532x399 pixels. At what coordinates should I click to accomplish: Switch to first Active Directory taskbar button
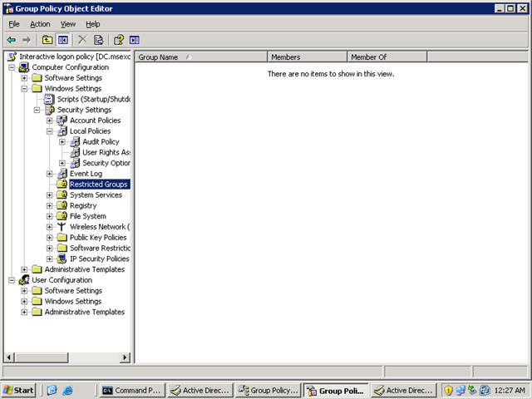(200, 391)
